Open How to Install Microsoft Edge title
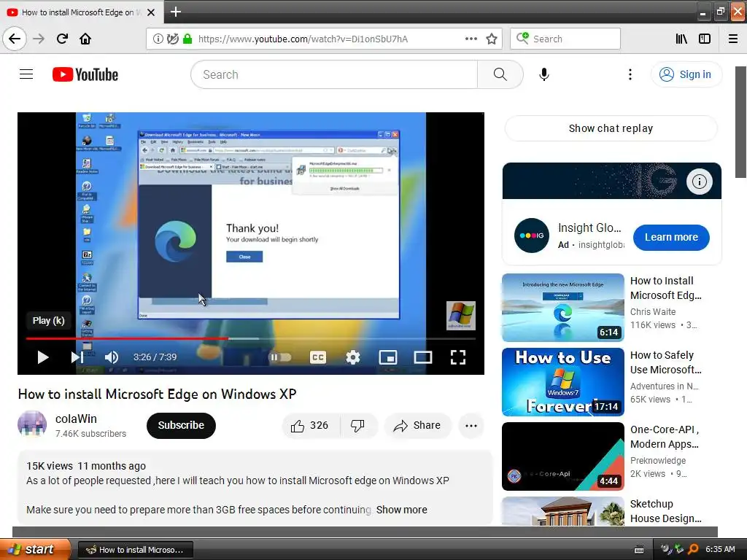This screenshot has width=747, height=560. tap(665, 288)
